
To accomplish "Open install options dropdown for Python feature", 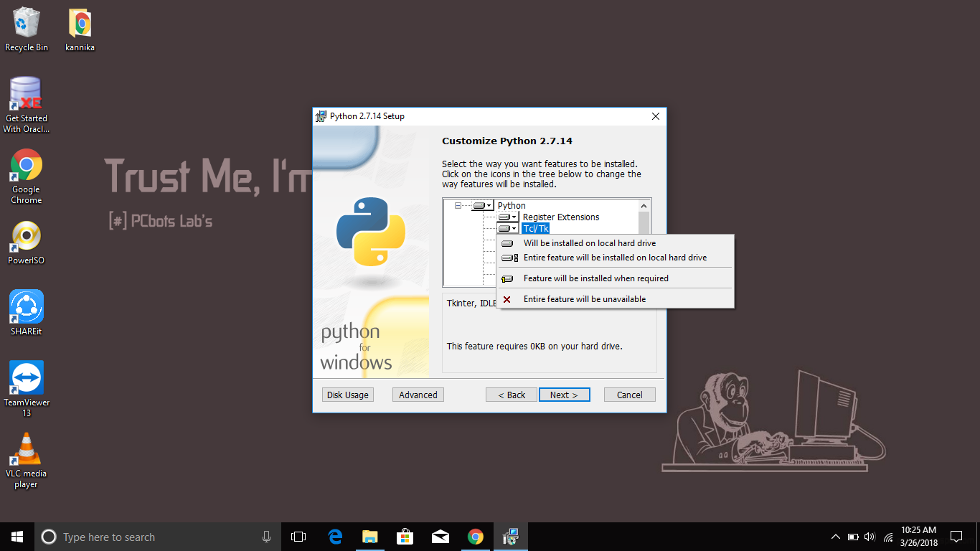I will [483, 206].
